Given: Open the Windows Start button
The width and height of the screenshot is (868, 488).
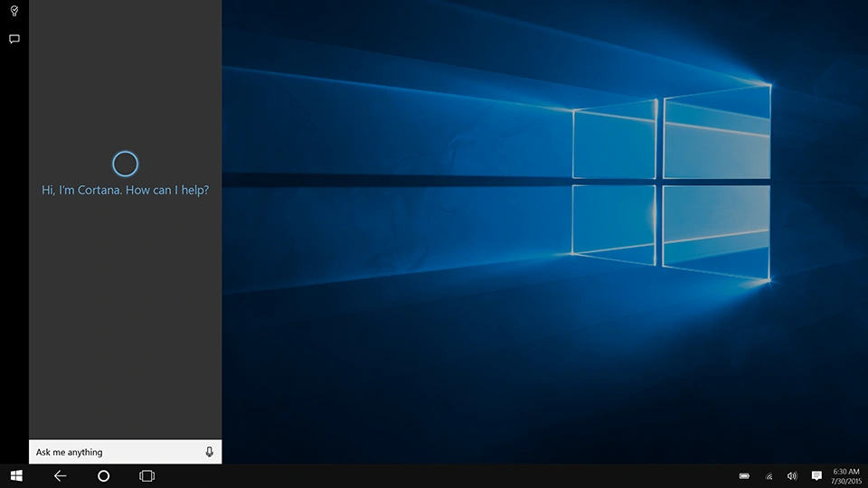Looking at the screenshot, I should 16,476.
